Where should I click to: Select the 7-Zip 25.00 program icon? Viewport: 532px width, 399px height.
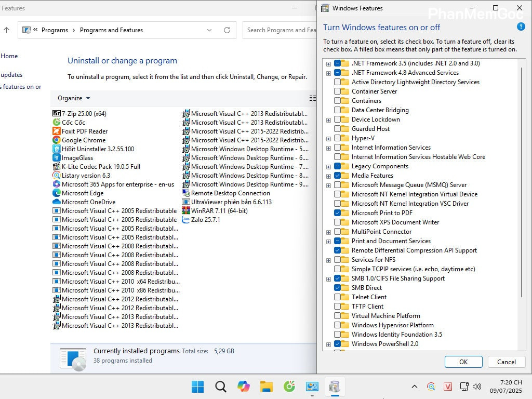point(56,113)
